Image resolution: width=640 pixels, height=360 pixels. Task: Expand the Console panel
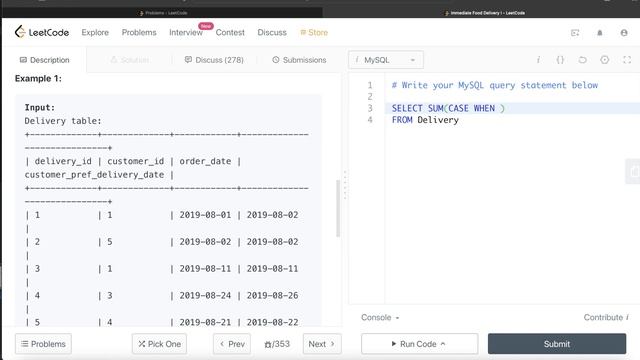[x=380, y=318]
